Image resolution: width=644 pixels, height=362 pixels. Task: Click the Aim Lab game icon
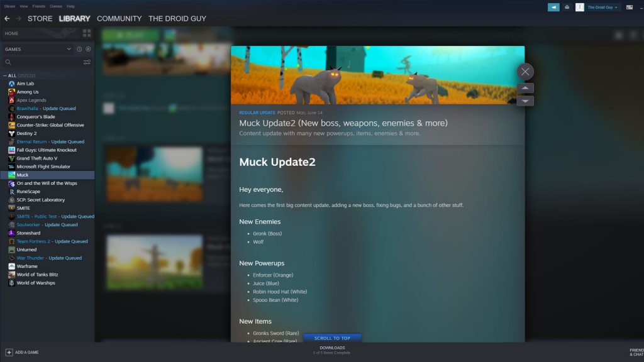[11, 84]
